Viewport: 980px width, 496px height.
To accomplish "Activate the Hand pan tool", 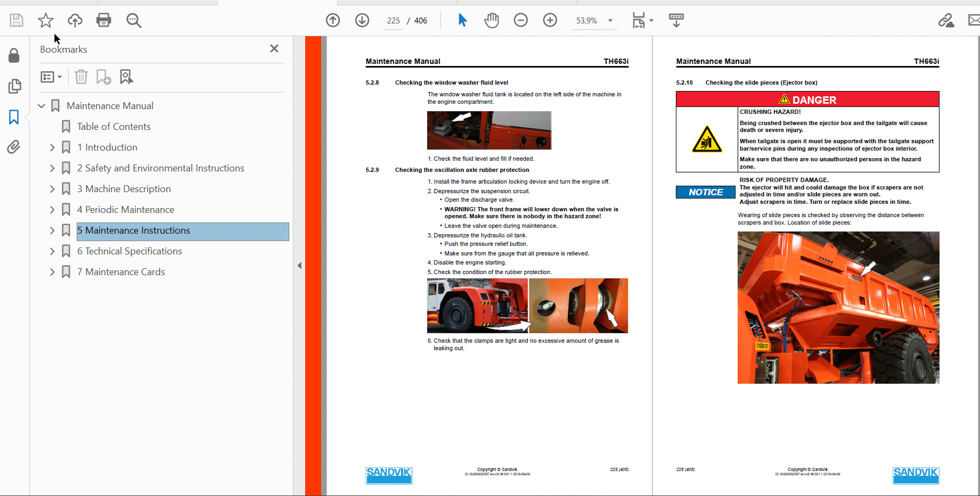I will pyautogui.click(x=492, y=21).
